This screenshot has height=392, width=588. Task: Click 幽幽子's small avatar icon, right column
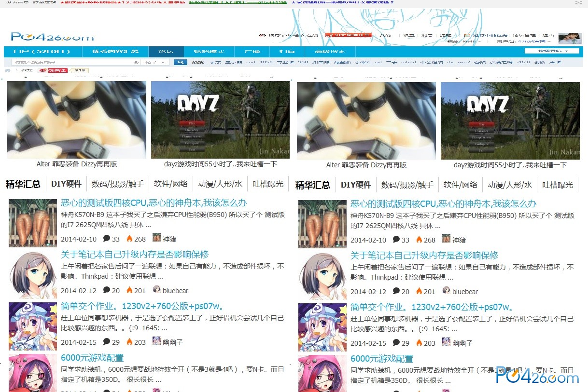click(446, 342)
